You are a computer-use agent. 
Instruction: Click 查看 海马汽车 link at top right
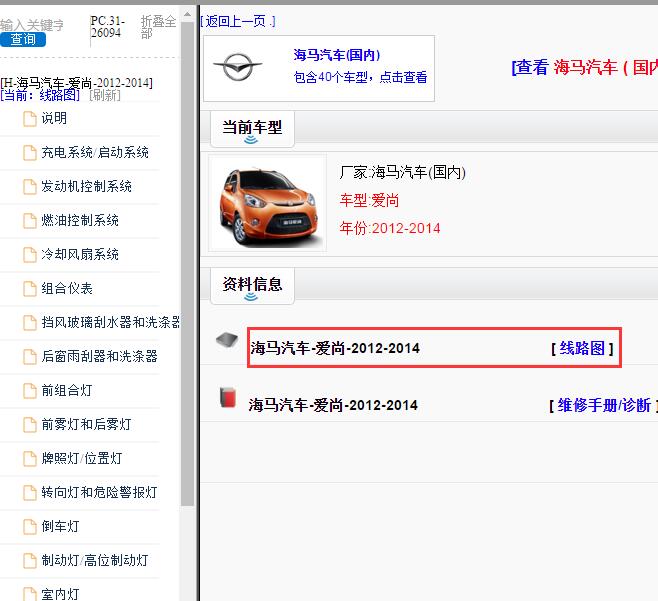(585, 67)
